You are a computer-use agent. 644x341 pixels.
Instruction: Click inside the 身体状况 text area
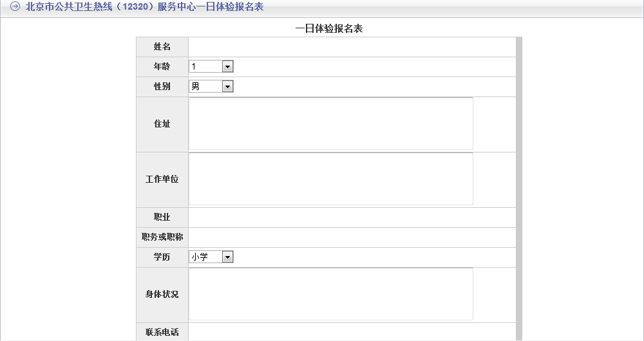(331, 294)
